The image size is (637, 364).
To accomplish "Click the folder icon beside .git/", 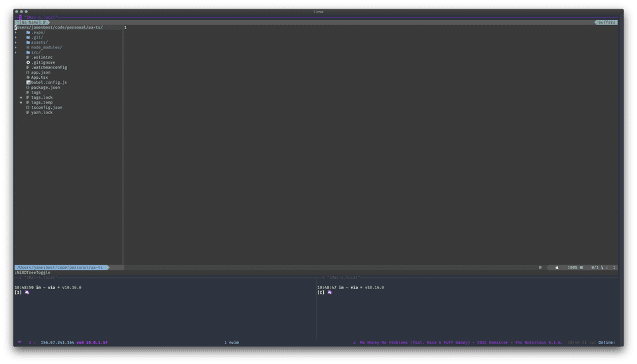I will tap(28, 37).
